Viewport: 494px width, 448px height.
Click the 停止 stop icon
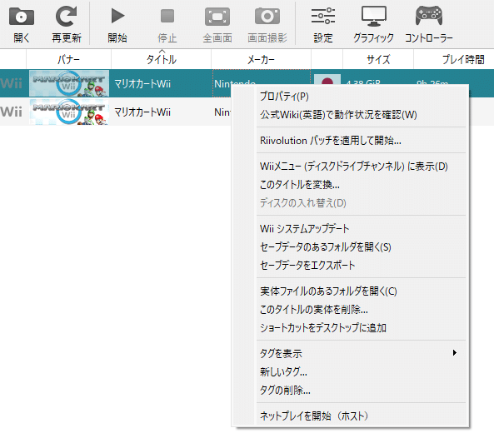167,16
